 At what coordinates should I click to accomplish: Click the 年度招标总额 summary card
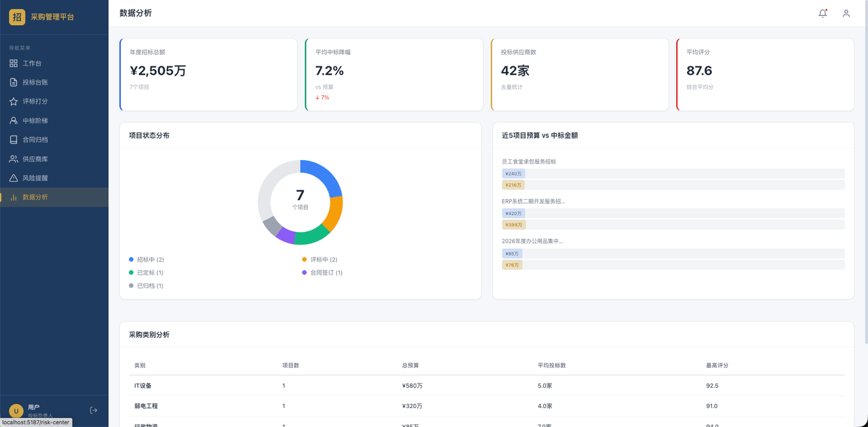[208, 75]
